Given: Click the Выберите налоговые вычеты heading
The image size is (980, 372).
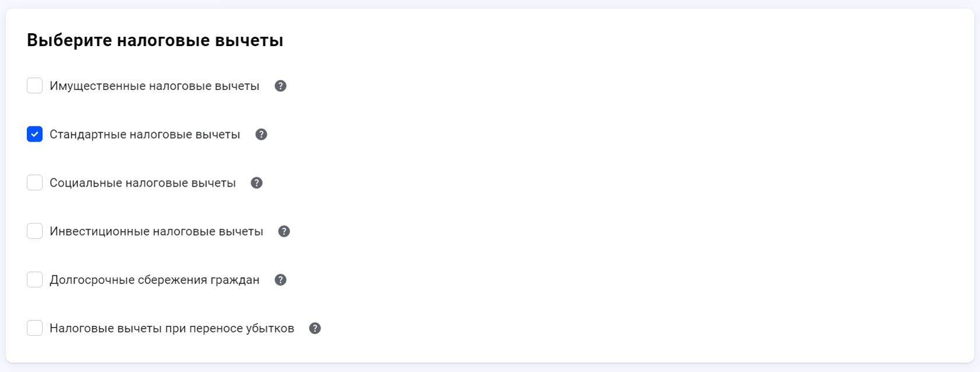Looking at the screenshot, I should tap(155, 40).
